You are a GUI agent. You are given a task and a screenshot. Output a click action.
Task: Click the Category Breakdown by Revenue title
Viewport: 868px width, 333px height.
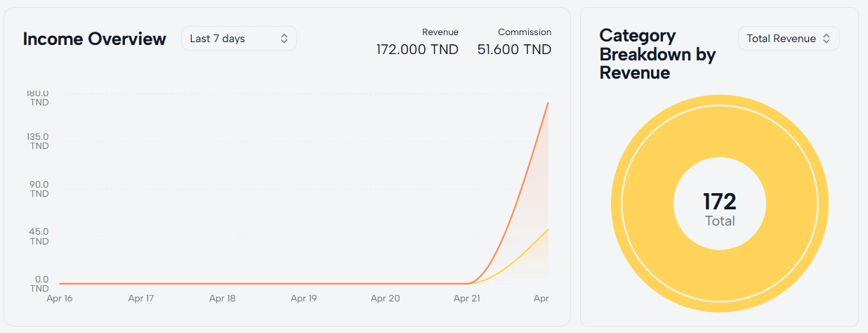coord(657,54)
